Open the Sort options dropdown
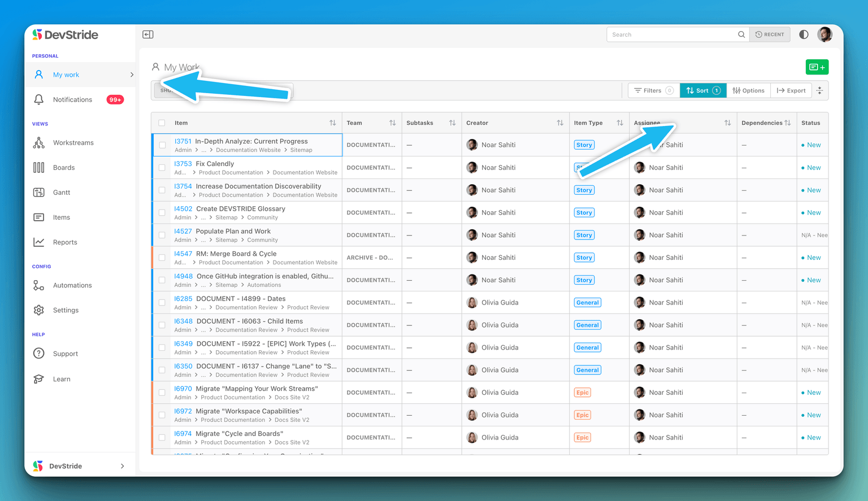This screenshot has height=501, width=868. coord(703,90)
